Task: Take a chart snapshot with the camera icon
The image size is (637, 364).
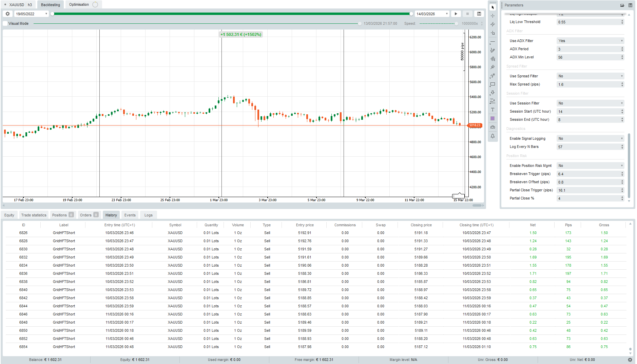Action: click(493, 127)
